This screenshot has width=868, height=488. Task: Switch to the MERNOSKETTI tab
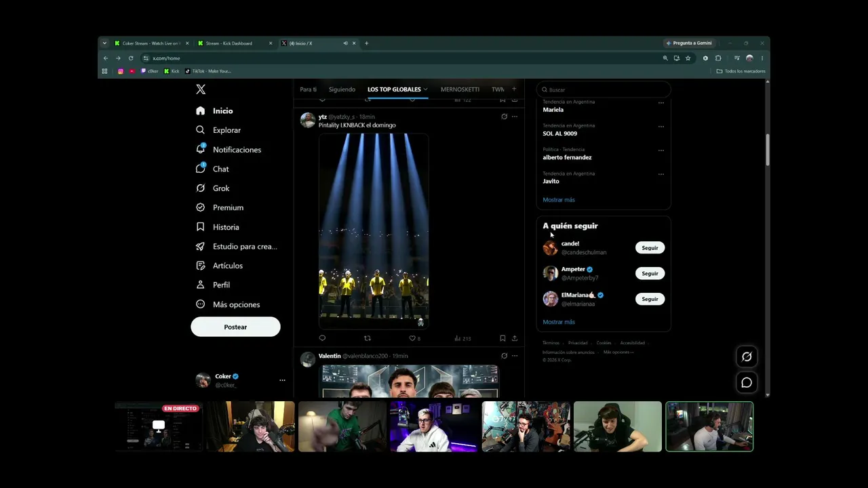(460, 89)
